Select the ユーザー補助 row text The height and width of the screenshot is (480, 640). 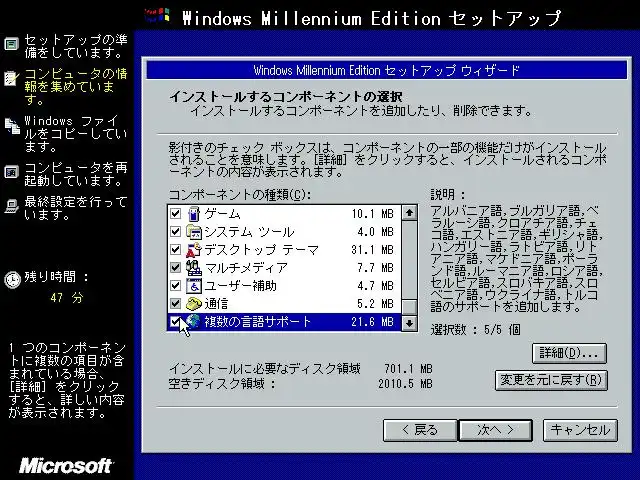coord(240,286)
